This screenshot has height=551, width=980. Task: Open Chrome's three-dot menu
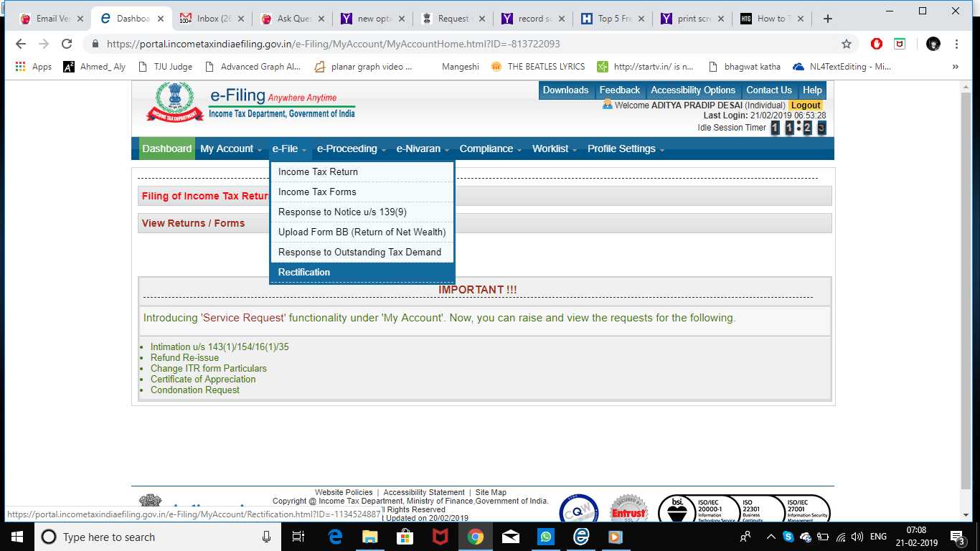coord(956,44)
